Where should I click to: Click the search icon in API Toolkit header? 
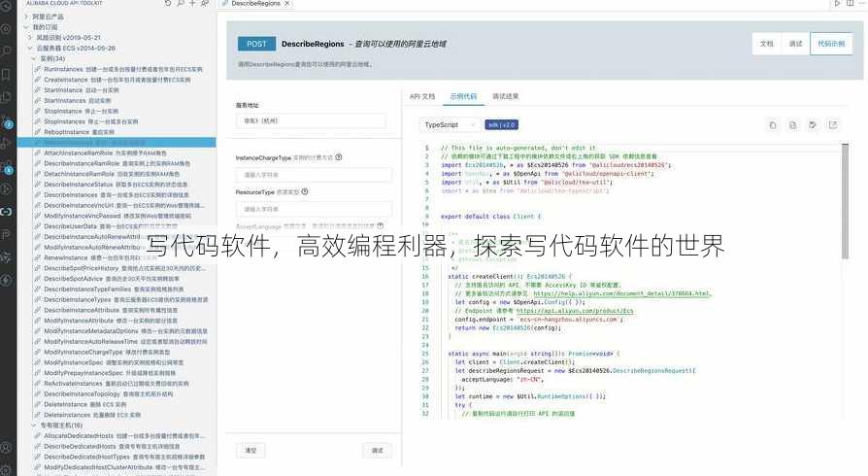click(181, 3)
